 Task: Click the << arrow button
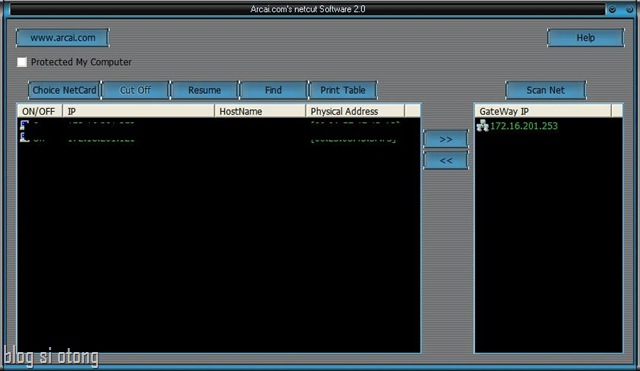click(446, 160)
